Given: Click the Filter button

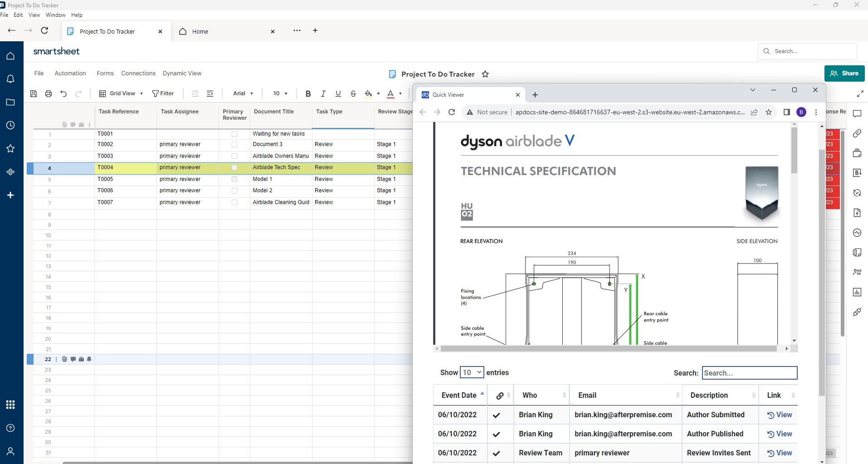Looking at the screenshot, I should pyautogui.click(x=163, y=93).
